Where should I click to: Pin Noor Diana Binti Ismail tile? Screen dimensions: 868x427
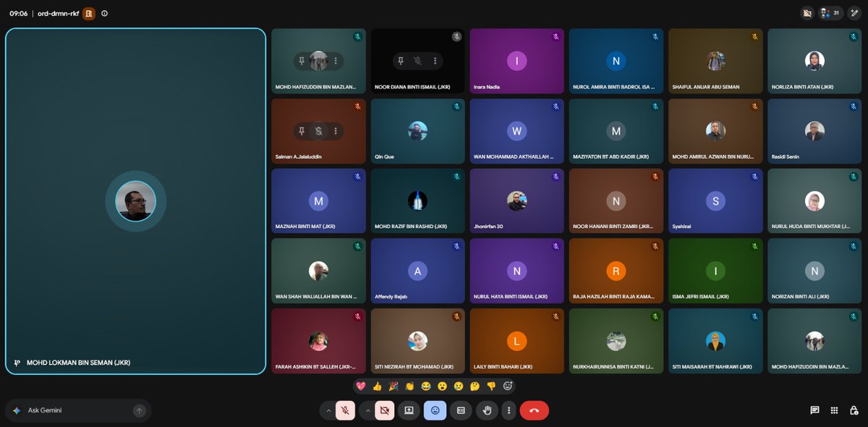tap(401, 61)
